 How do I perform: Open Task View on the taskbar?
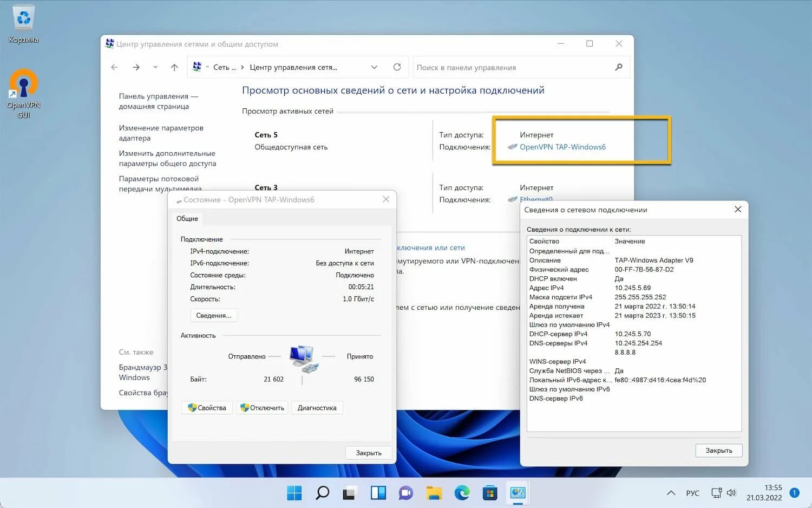pos(349,493)
